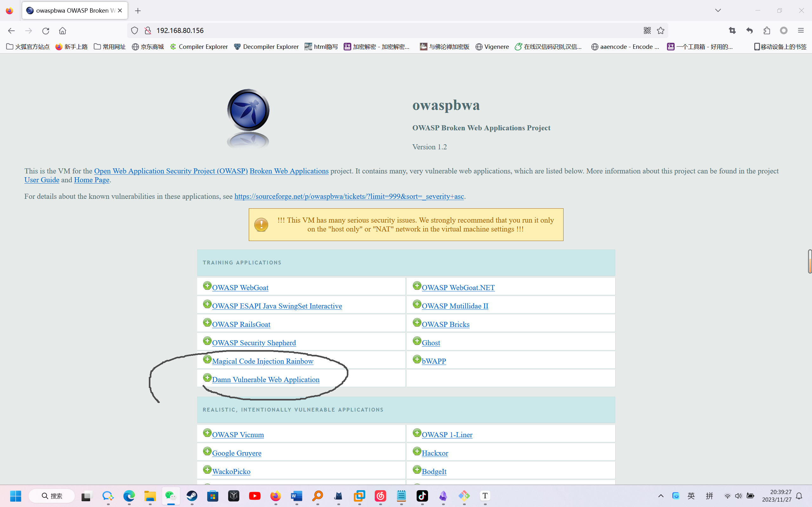Open the OWASP WebGoat.NET link
This screenshot has height=507, width=812.
pos(458,288)
